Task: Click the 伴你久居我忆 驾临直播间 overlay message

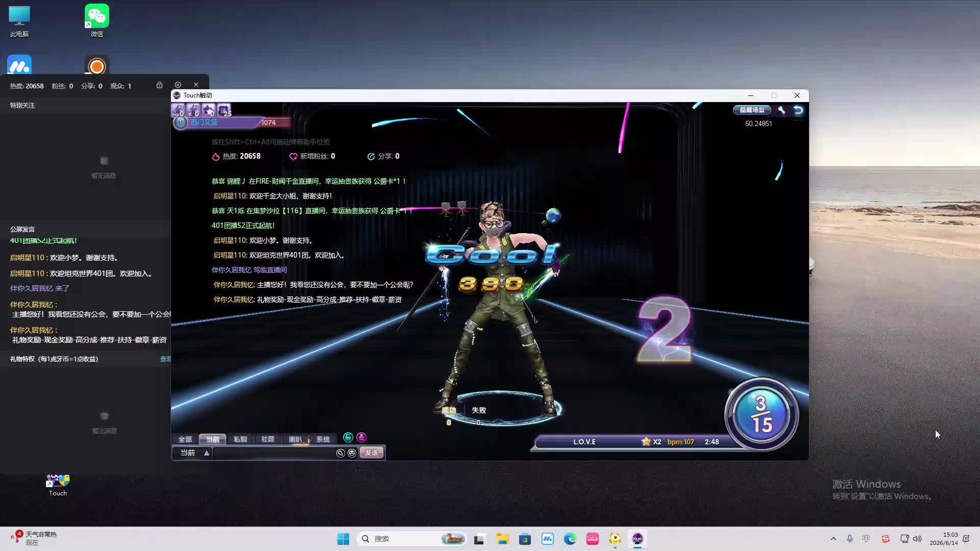Action: (x=249, y=270)
